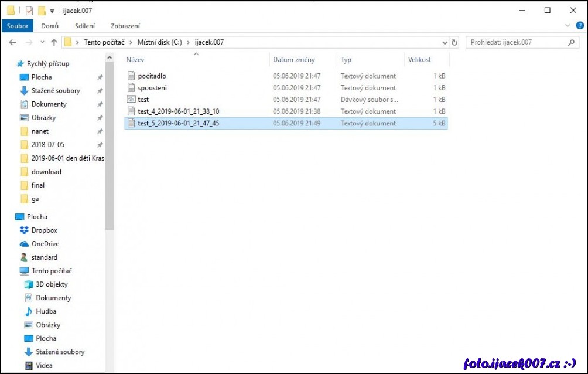Open the address bar history dropdown
Image resolution: width=588 pixels, height=374 pixels.
point(445,42)
